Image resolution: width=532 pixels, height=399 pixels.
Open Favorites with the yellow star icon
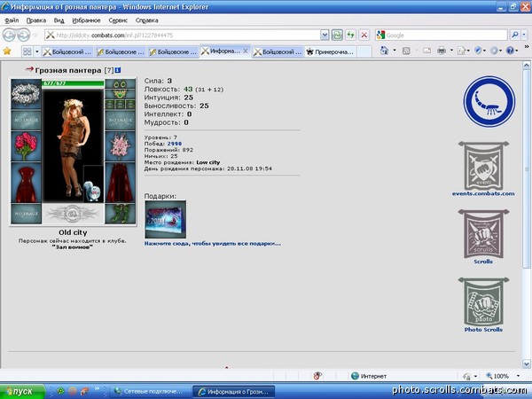point(7,51)
